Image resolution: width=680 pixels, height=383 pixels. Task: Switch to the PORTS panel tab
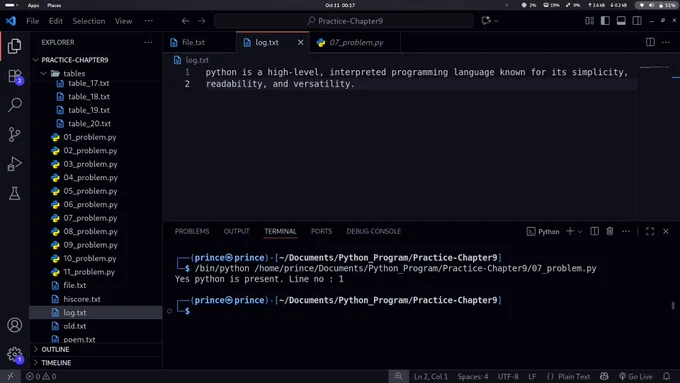click(321, 231)
